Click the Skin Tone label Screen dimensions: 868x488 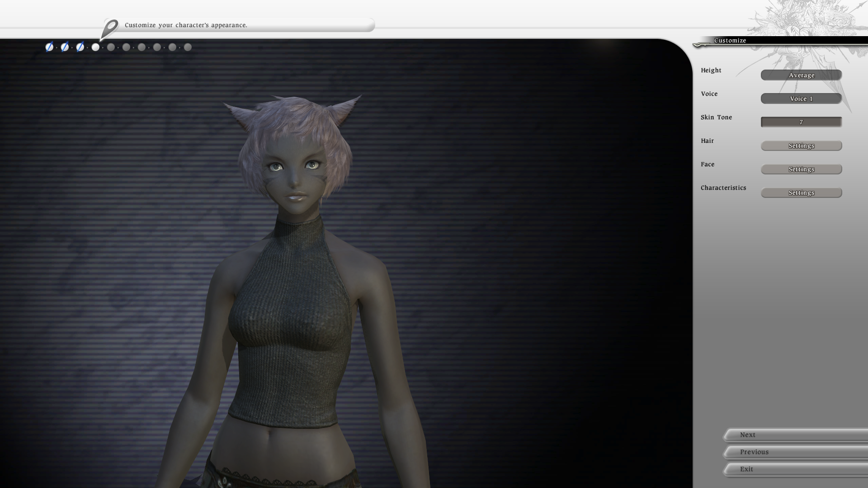click(716, 117)
